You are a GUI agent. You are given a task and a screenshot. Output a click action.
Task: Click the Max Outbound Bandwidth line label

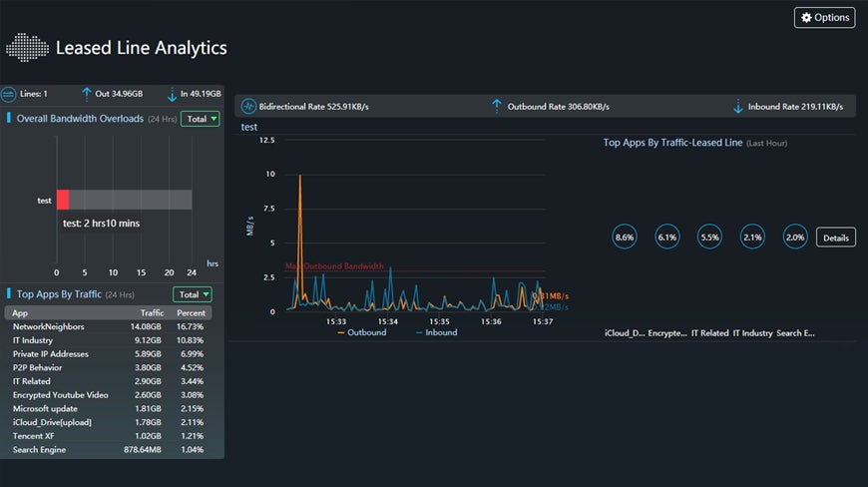click(334, 266)
